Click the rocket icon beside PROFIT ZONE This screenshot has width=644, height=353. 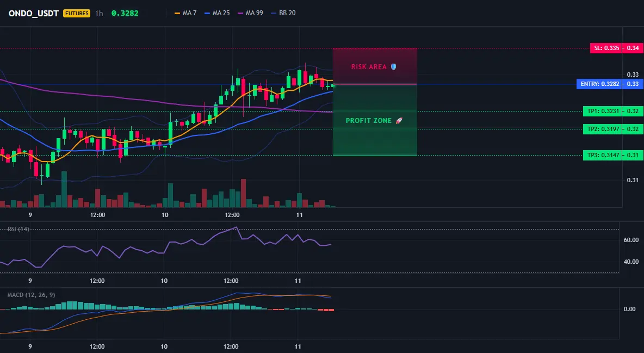pos(399,121)
